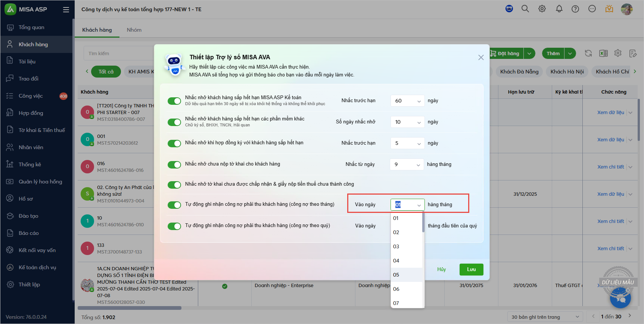Open header settings gear icon
Viewport: 644px width, 324px height.
point(542,9)
